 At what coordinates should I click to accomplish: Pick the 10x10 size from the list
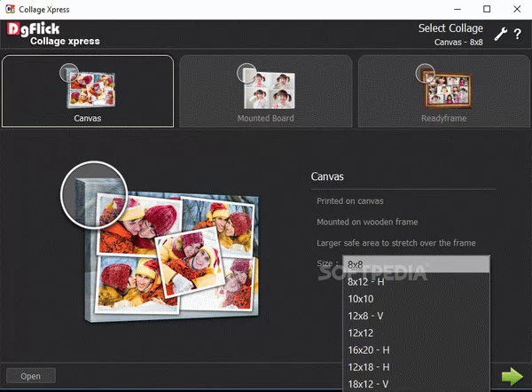pos(417,299)
